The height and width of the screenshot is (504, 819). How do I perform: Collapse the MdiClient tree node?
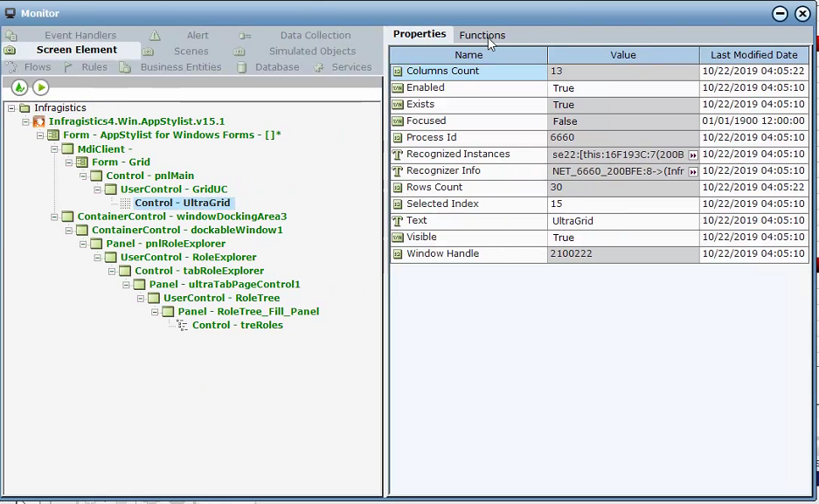[54, 149]
